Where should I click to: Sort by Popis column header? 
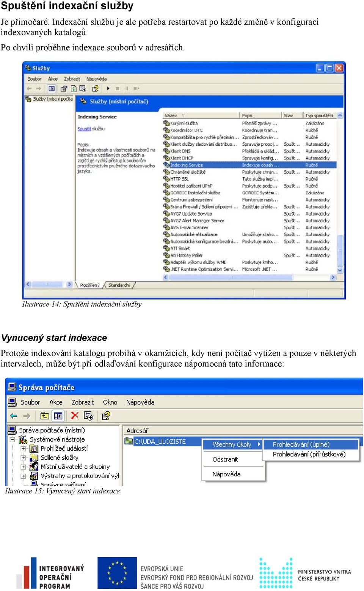point(261,115)
